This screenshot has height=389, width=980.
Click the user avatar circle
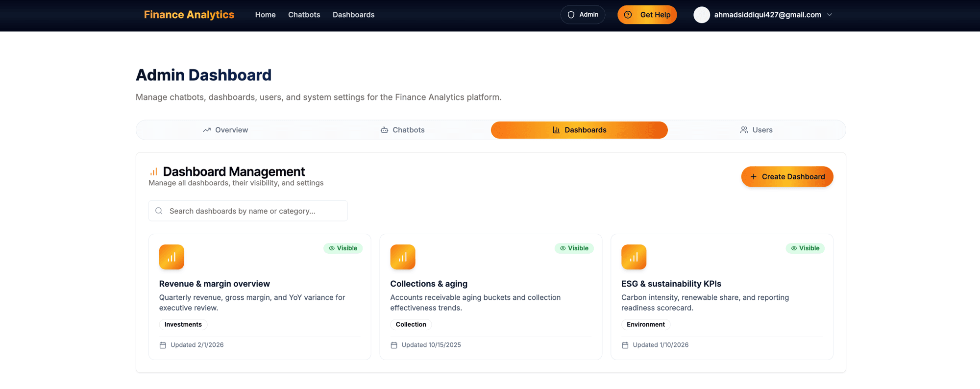click(702, 15)
